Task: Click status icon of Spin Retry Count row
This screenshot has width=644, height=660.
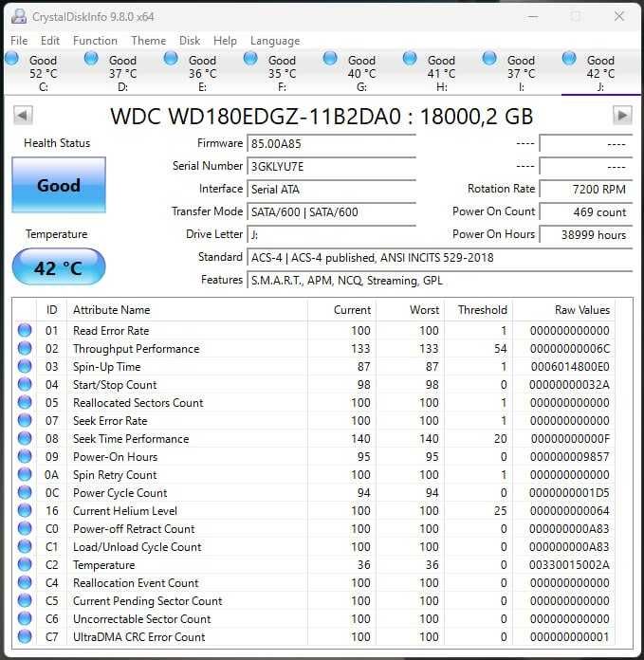Action: click(25, 475)
